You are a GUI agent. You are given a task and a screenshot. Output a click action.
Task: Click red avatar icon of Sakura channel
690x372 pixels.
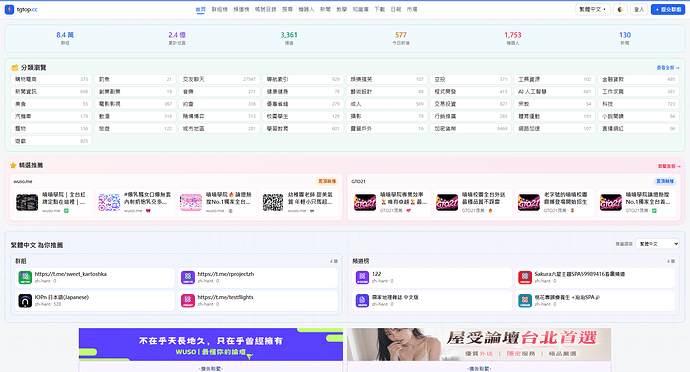(525, 277)
